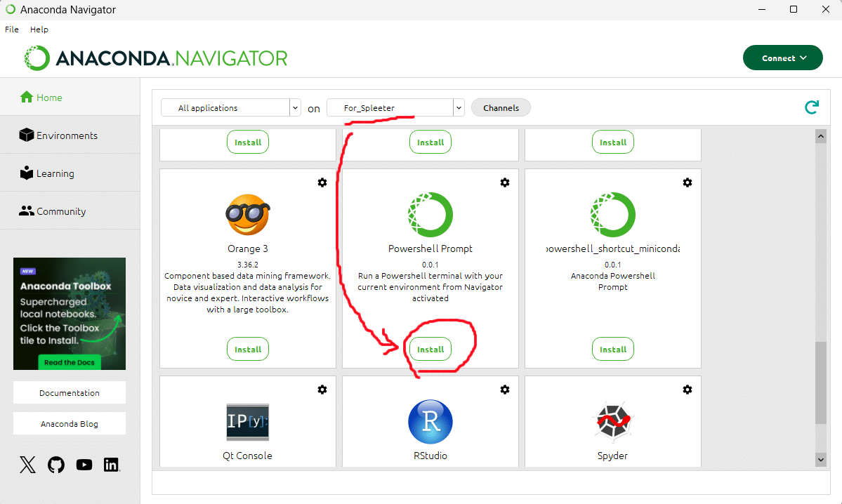Image resolution: width=842 pixels, height=504 pixels.
Task: Click the Anaconda Navigator header logo
Action: pos(156,58)
